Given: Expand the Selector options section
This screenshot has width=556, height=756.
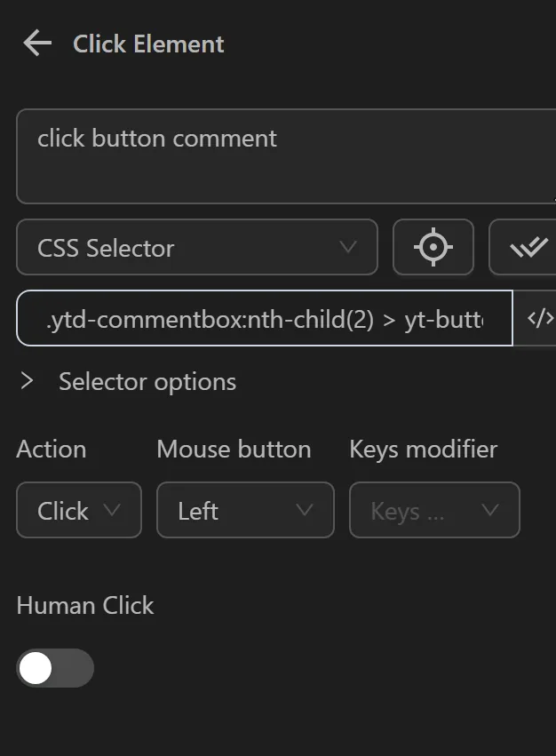Looking at the screenshot, I should [27, 381].
